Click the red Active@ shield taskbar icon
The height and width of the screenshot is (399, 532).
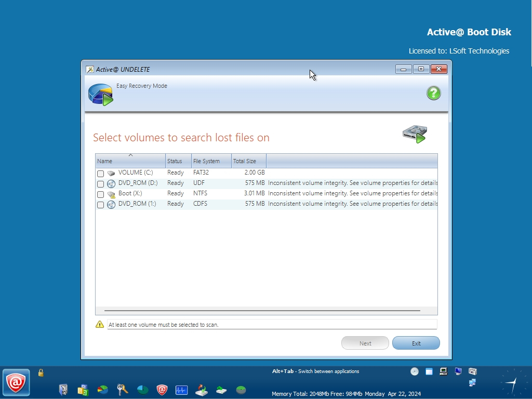click(x=162, y=389)
